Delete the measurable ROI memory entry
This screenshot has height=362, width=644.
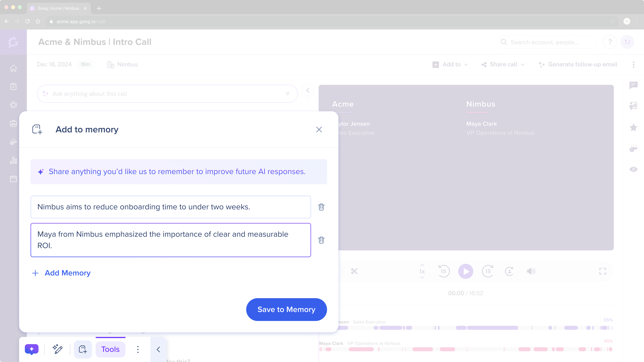coord(321,240)
